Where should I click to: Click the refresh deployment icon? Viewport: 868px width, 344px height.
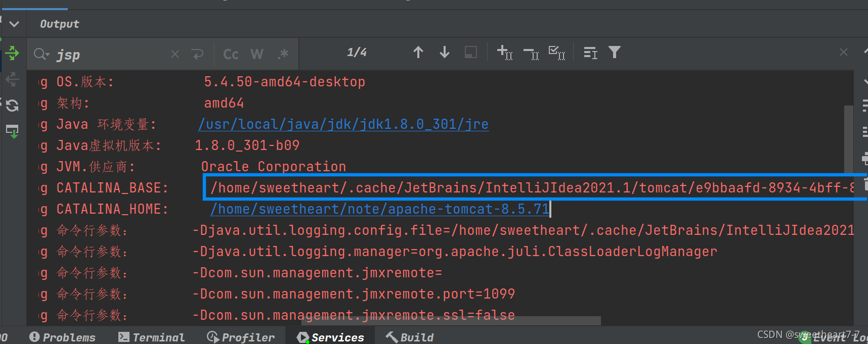tap(12, 105)
